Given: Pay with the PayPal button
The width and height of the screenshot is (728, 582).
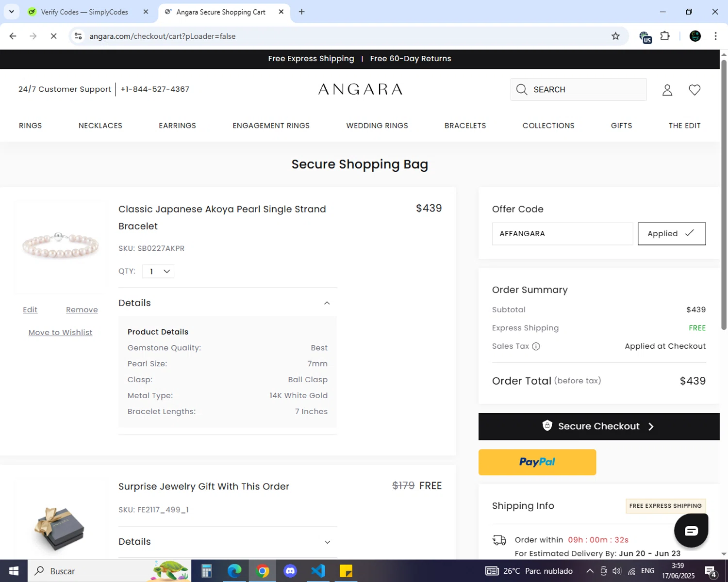Looking at the screenshot, I should [537, 462].
